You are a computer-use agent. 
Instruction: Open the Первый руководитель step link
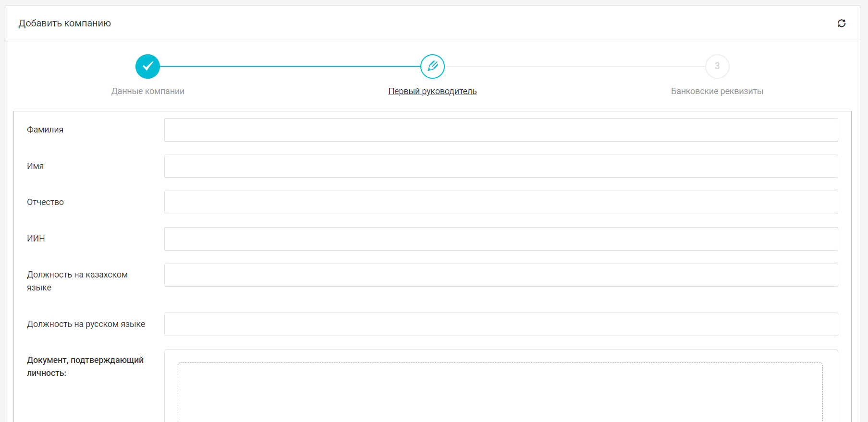(x=432, y=91)
